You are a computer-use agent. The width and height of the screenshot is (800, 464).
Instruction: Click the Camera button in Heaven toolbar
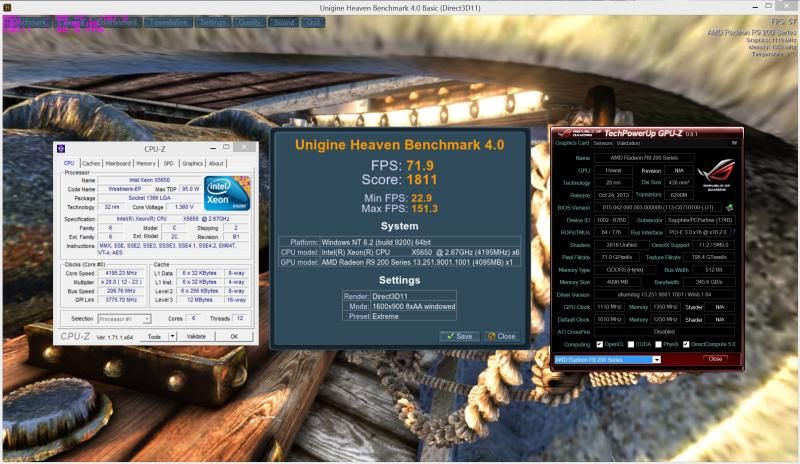click(73, 22)
